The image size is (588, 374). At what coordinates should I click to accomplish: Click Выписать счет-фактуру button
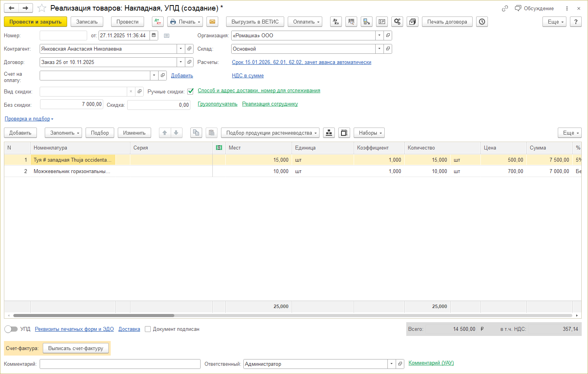tap(76, 348)
